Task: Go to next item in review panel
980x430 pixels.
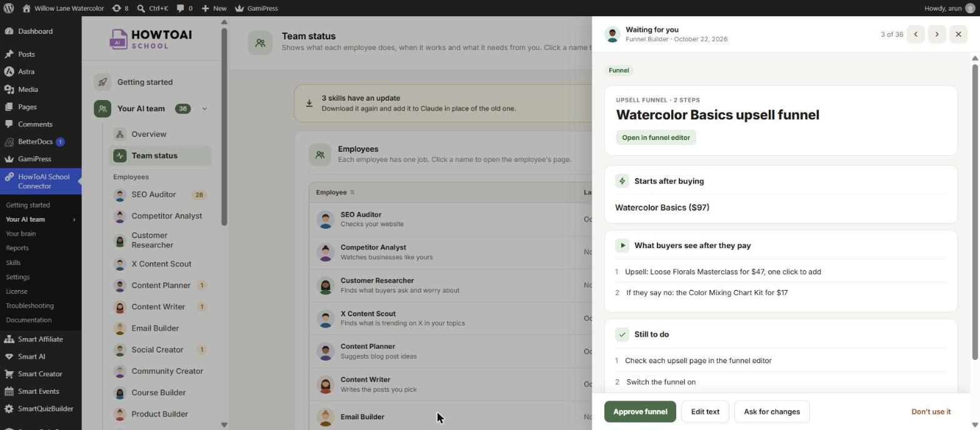Action: (x=937, y=34)
